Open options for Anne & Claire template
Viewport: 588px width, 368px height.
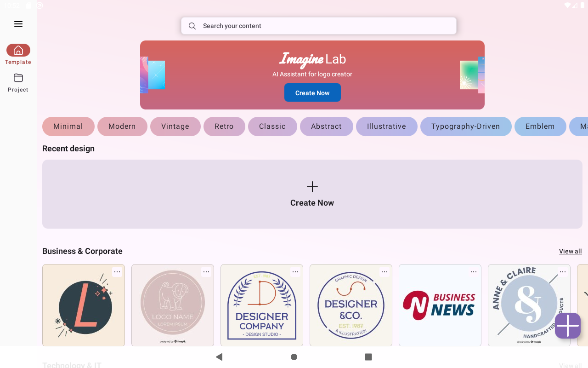(x=563, y=272)
